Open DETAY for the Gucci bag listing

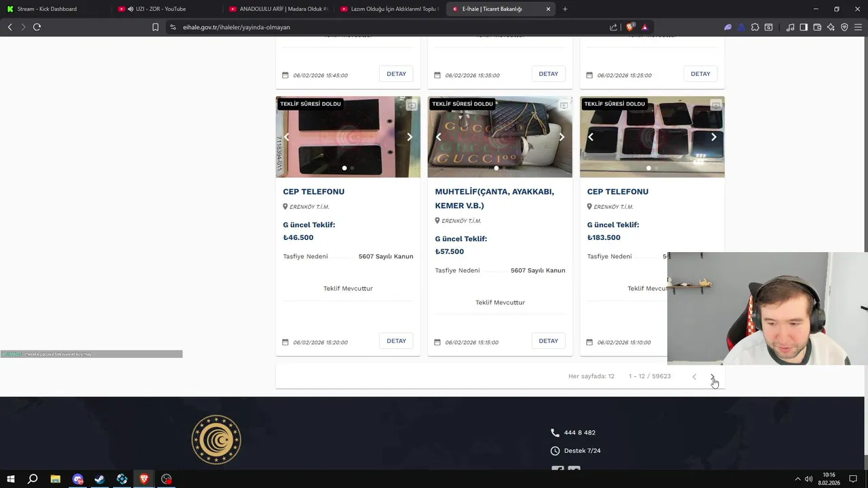tap(548, 341)
